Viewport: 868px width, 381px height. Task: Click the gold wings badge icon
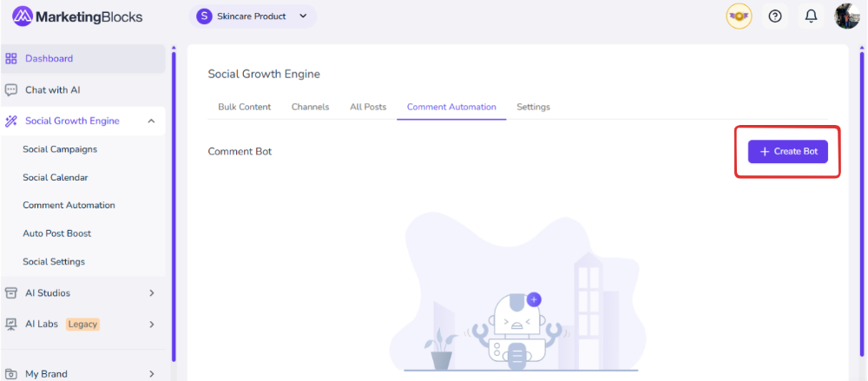tap(739, 16)
